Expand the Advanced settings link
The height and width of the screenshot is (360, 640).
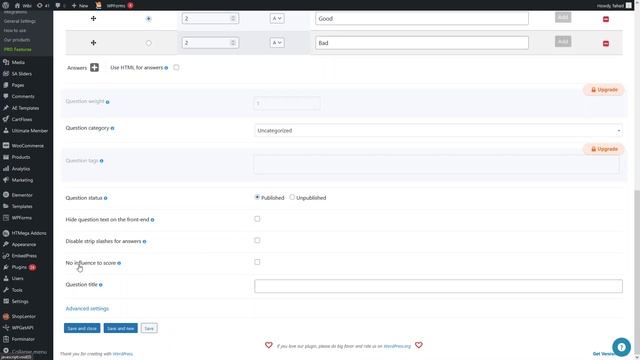click(87, 309)
